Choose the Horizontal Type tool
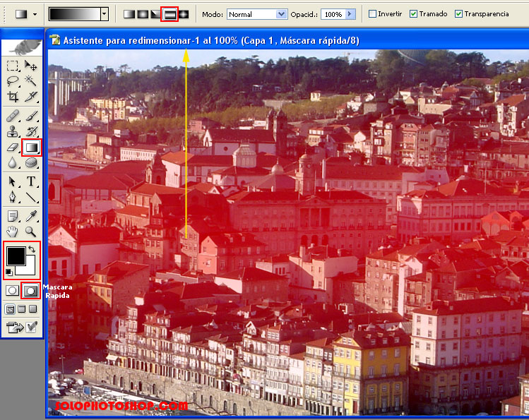 (x=31, y=181)
